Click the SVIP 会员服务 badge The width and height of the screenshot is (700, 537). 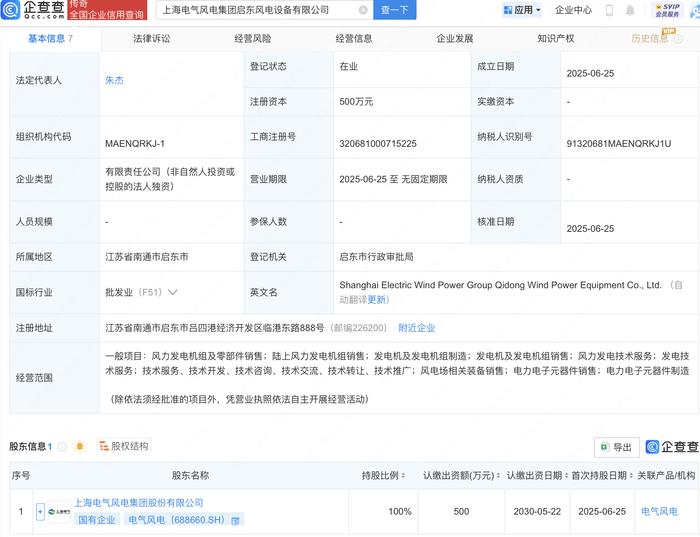pyautogui.click(x=667, y=10)
